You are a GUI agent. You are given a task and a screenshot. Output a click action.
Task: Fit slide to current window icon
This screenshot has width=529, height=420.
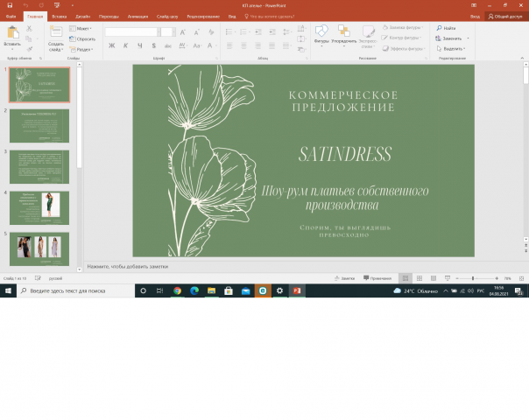[x=522, y=278]
